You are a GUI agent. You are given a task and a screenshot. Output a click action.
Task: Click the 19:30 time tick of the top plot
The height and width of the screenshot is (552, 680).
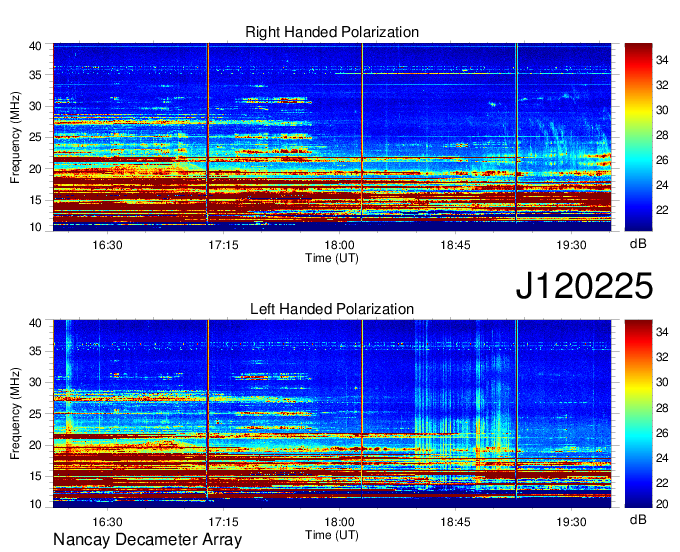click(x=572, y=245)
